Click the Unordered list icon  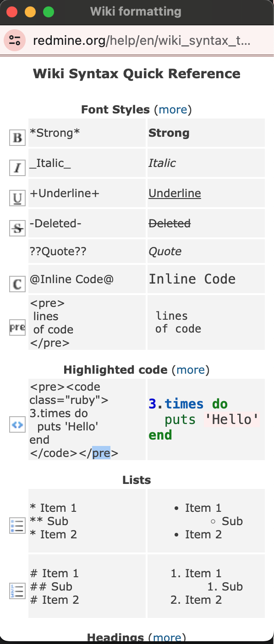[17, 526]
